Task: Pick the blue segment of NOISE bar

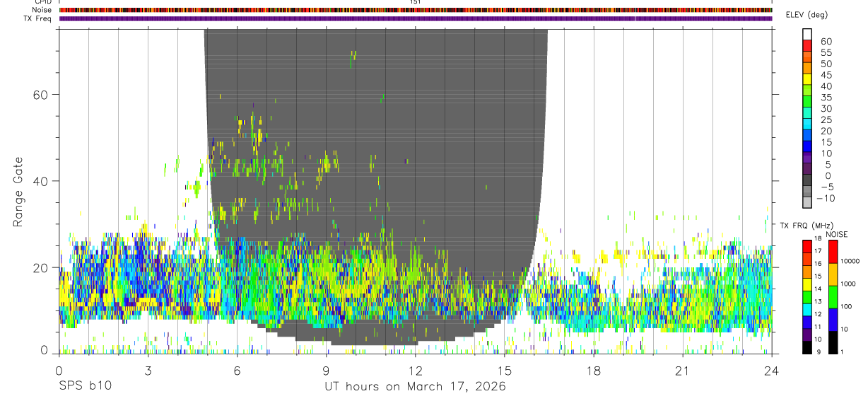Action: coord(832,320)
